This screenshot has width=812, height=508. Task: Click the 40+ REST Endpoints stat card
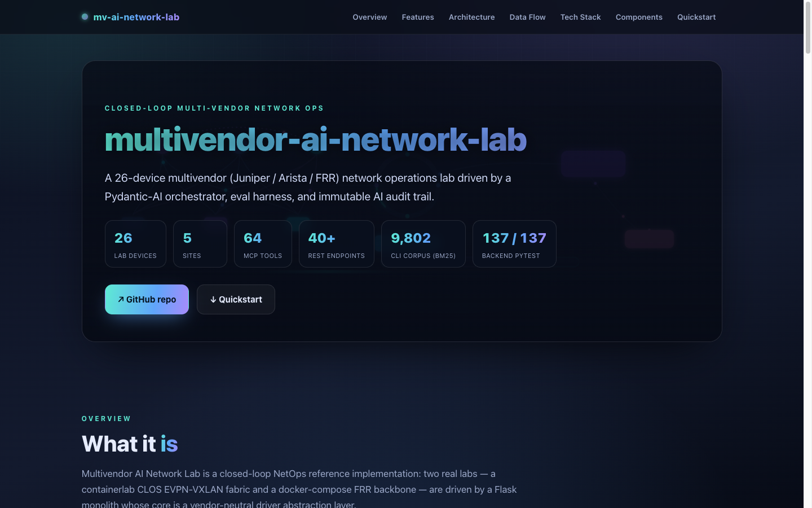pyautogui.click(x=337, y=244)
